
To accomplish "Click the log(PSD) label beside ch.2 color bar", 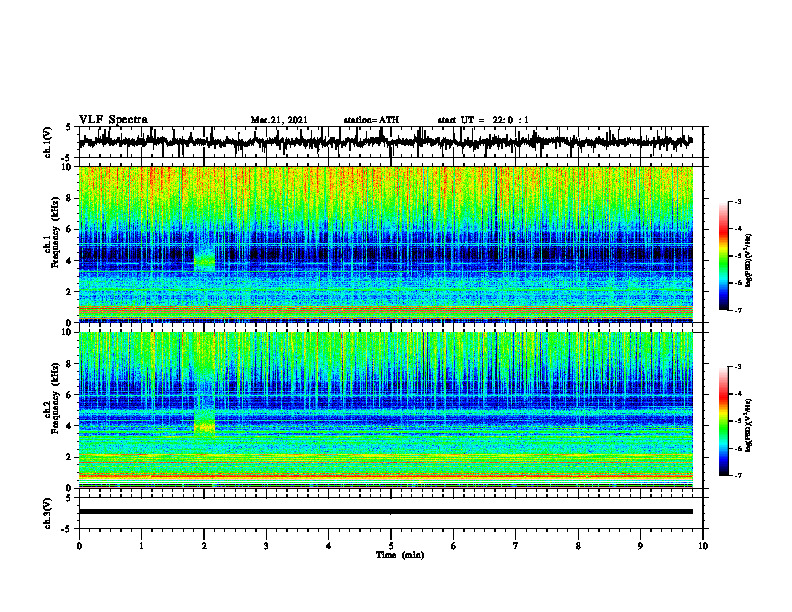I will click(x=749, y=424).
